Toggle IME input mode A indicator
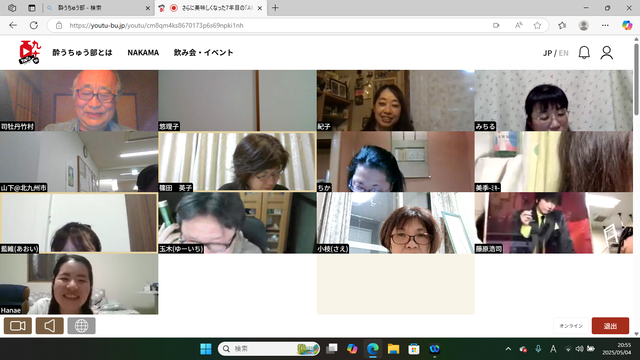640x360 pixels. pyautogui.click(x=553, y=349)
